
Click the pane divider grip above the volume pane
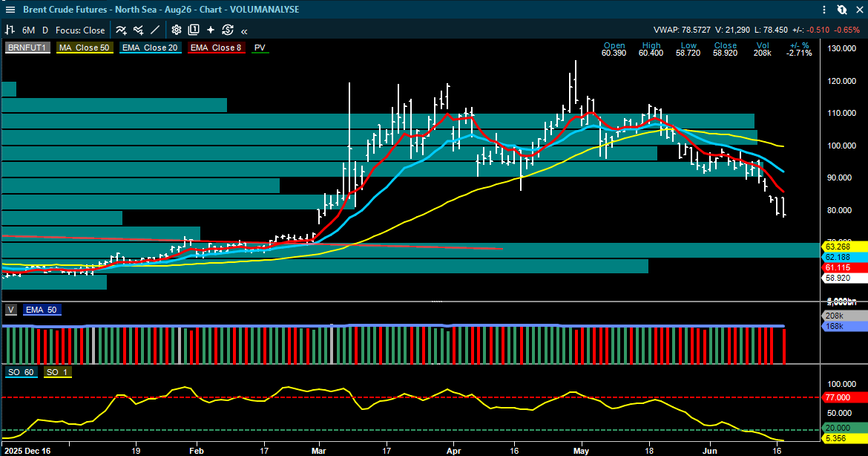pos(437,302)
